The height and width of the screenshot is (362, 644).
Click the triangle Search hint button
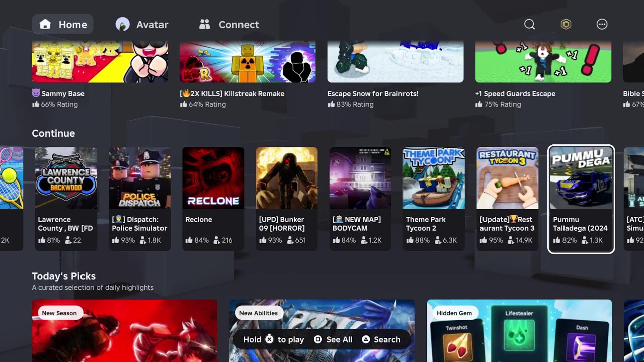tap(381, 339)
